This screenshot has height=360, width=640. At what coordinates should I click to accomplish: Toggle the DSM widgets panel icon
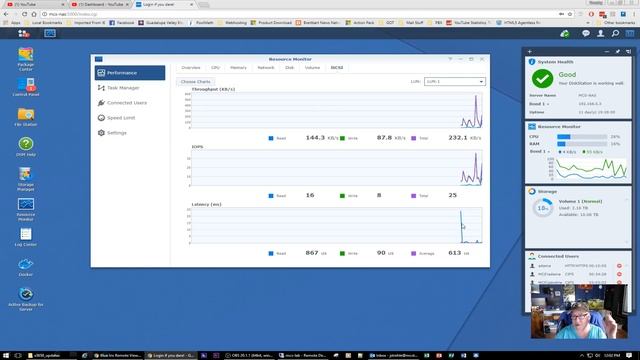tap(630, 33)
